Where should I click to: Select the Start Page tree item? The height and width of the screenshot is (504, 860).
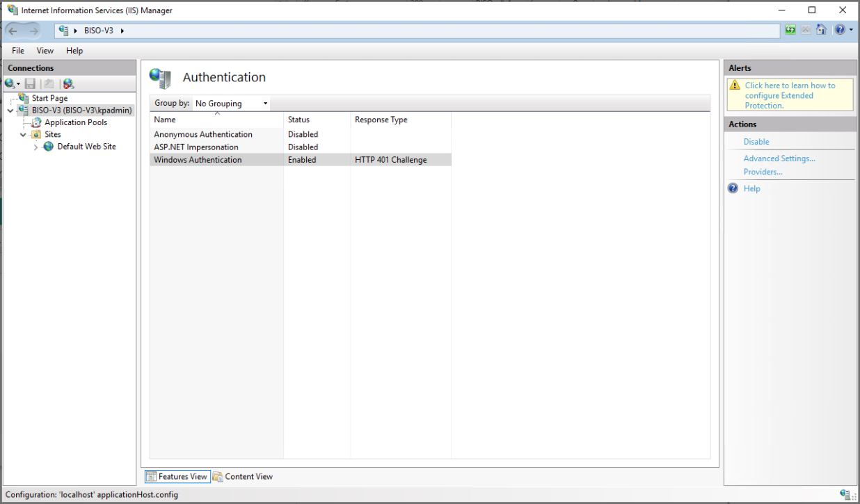49,98
